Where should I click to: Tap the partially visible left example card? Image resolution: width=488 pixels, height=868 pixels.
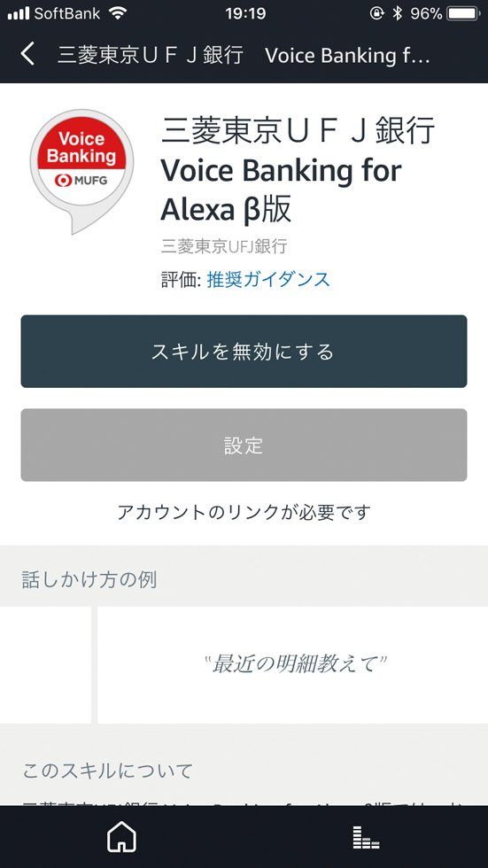pos(45,664)
